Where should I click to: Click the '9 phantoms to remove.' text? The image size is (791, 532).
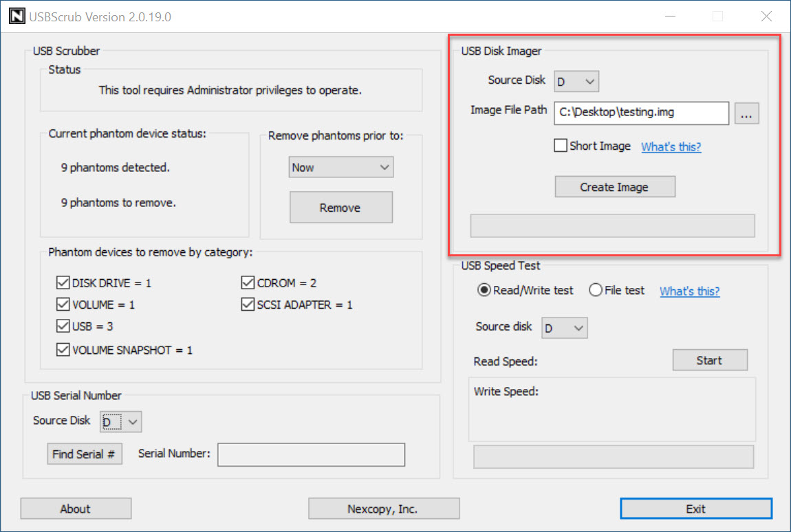[x=118, y=202]
